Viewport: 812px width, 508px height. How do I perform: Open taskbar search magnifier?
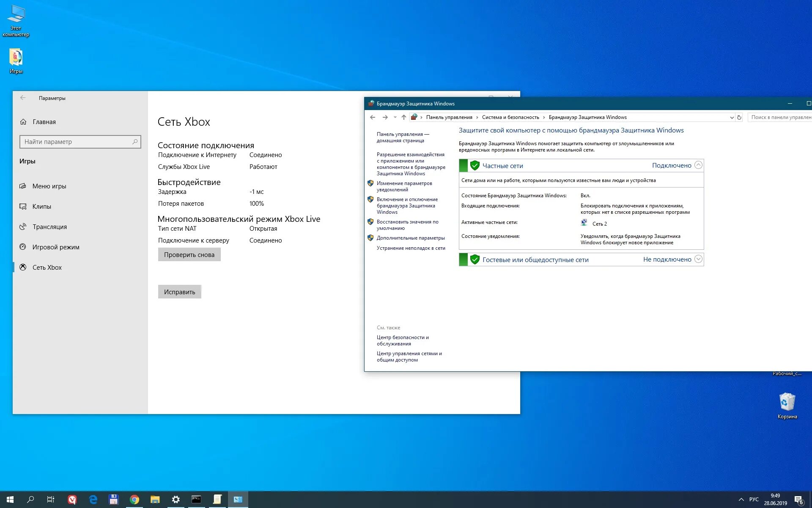[x=30, y=500]
